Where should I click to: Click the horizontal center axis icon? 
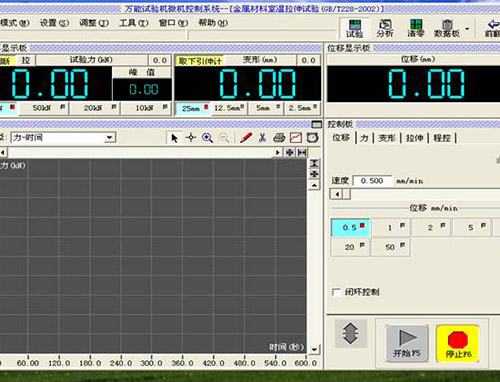(290, 153)
